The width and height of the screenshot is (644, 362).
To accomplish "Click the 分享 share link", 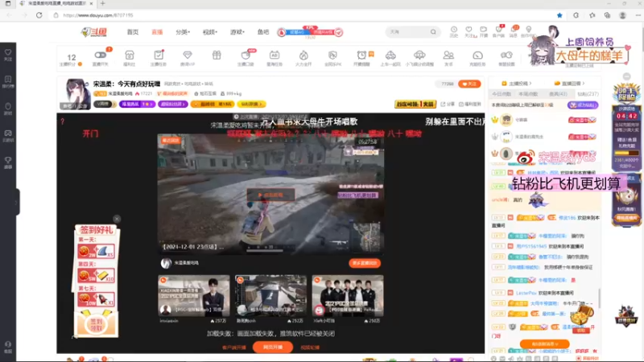I will (x=448, y=105).
